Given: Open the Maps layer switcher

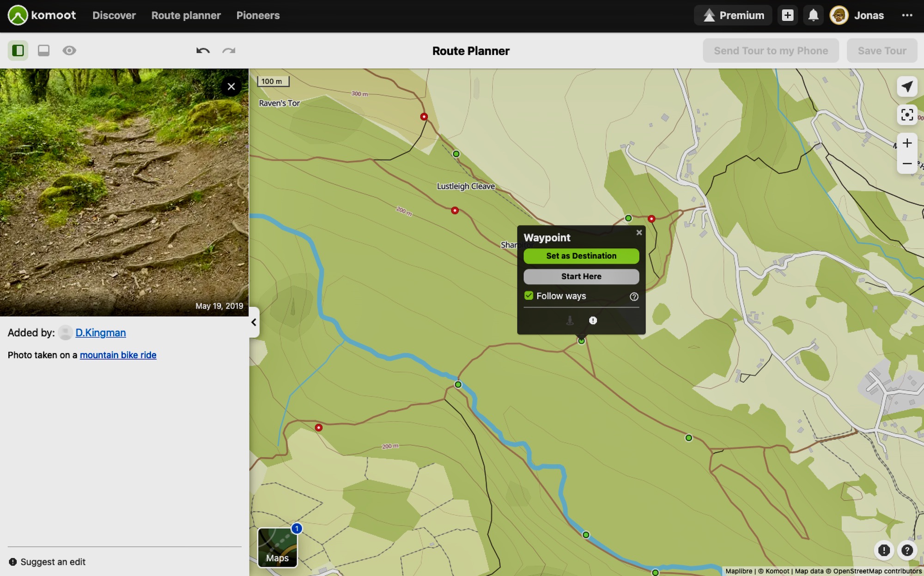Looking at the screenshot, I should (x=277, y=547).
